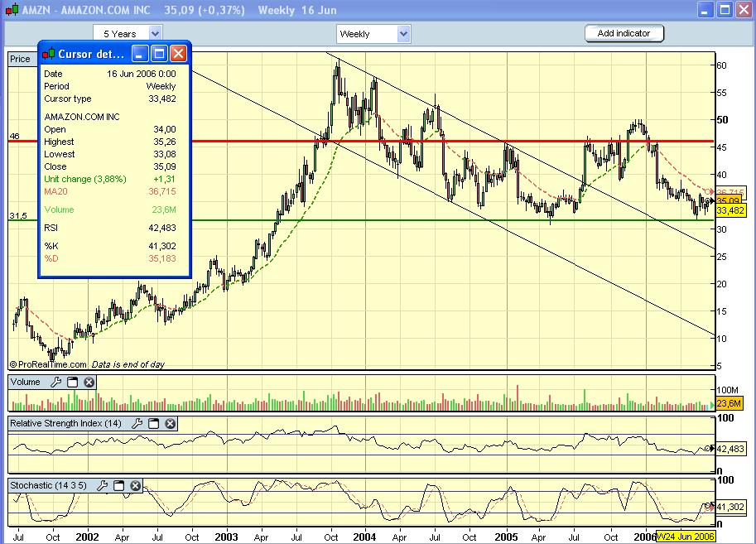
Task: Click the 41,302 stochastic value label
Action: [730, 507]
